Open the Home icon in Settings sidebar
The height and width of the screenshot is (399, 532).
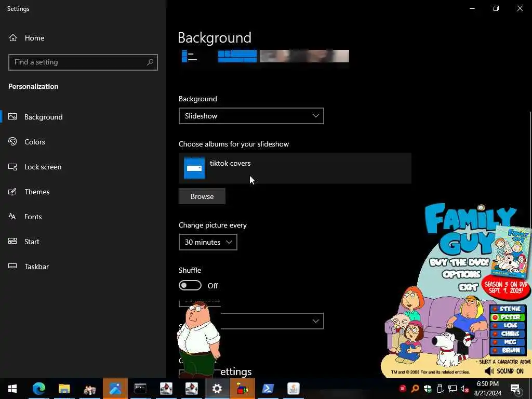(13, 37)
